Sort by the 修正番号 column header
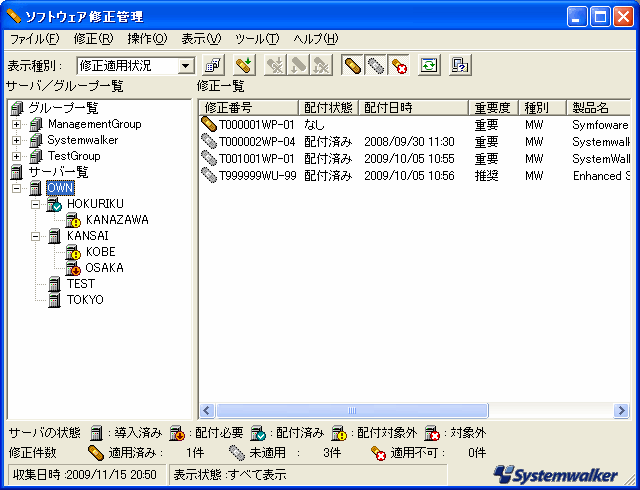 249,108
